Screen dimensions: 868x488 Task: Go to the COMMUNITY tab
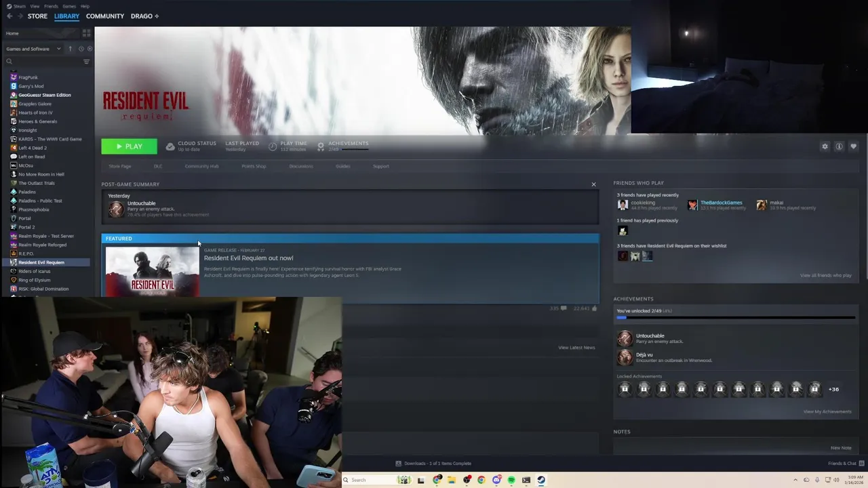(x=105, y=16)
